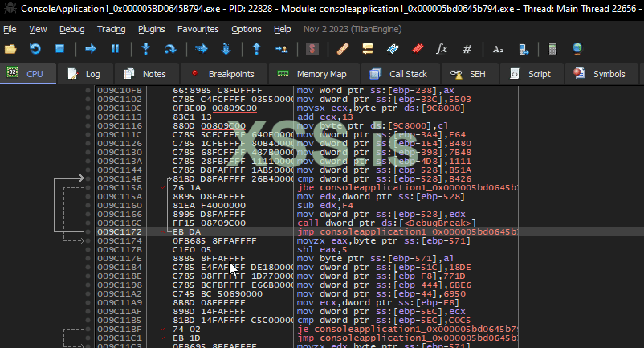This screenshot has width=644, height=348.
Task: Switch to the Notes tab
Action: 147,74
